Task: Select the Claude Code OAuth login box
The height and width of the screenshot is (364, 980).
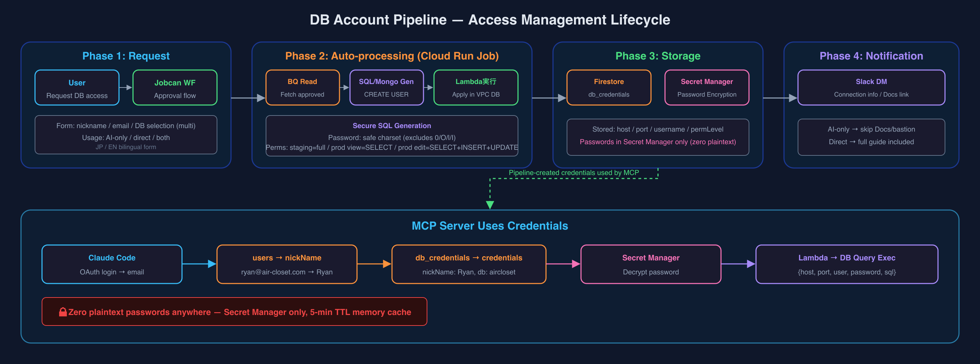Action: click(x=112, y=264)
